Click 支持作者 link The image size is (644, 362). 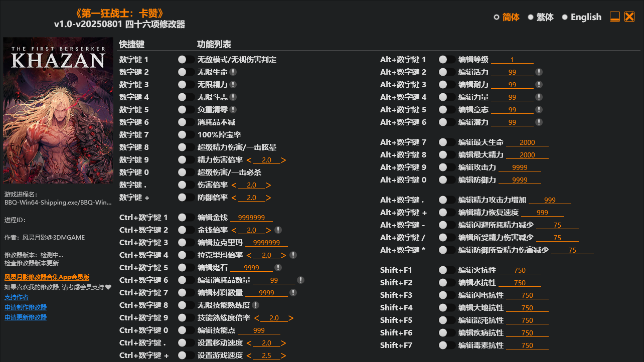17,297
